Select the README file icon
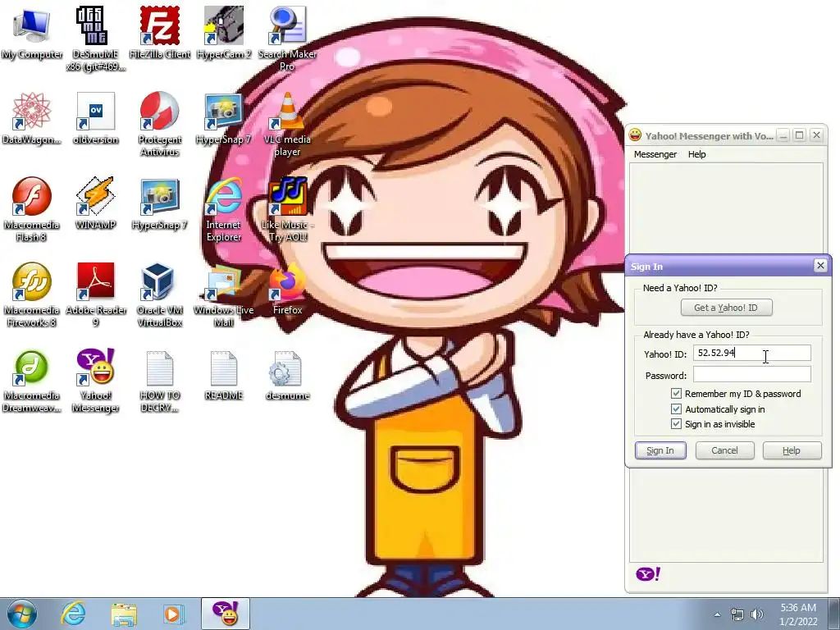The width and height of the screenshot is (840, 630). pos(224,375)
